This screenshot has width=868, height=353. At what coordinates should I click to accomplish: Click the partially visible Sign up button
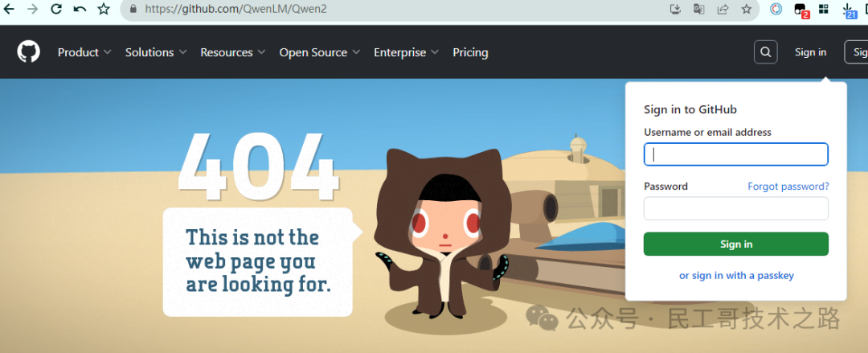(x=856, y=52)
